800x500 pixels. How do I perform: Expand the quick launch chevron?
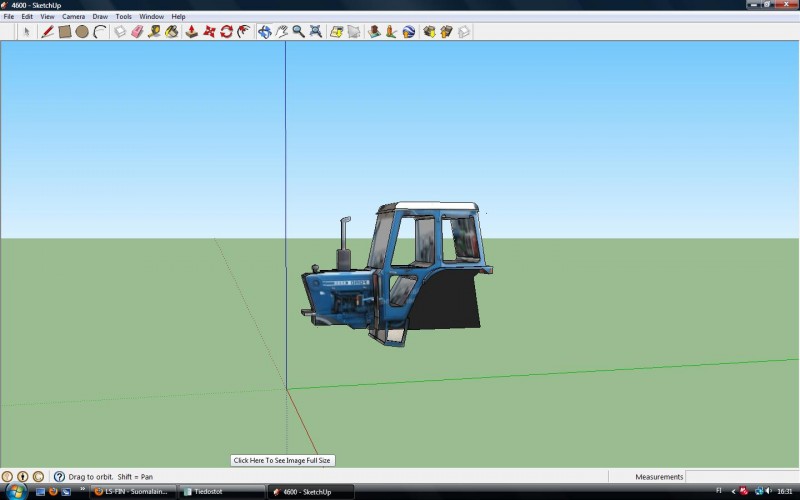[82, 490]
